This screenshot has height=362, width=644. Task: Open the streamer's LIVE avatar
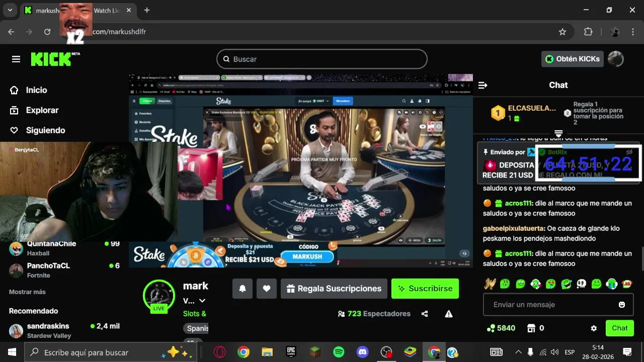pos(159,296)
